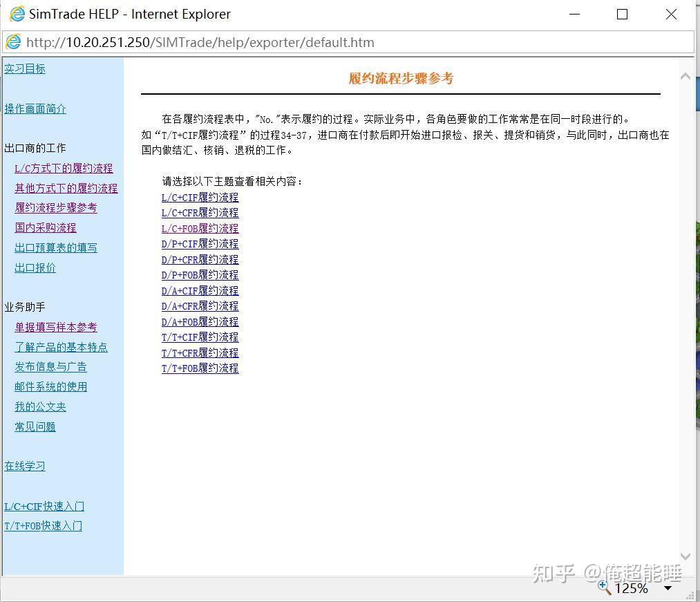The width and height of the screenshot is (700, 602).
Task: Click the 国内采购流程 sidebar link
Action: [45, 227]
